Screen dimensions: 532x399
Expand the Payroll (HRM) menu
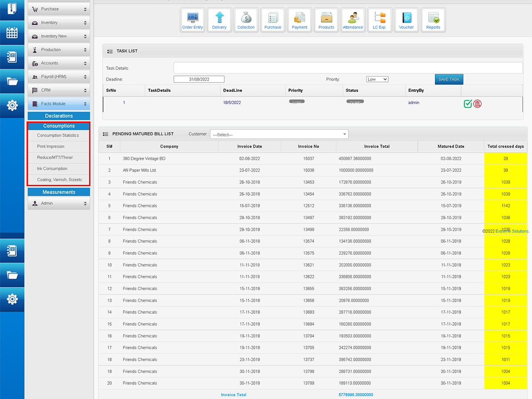click(x=59, y=77)
